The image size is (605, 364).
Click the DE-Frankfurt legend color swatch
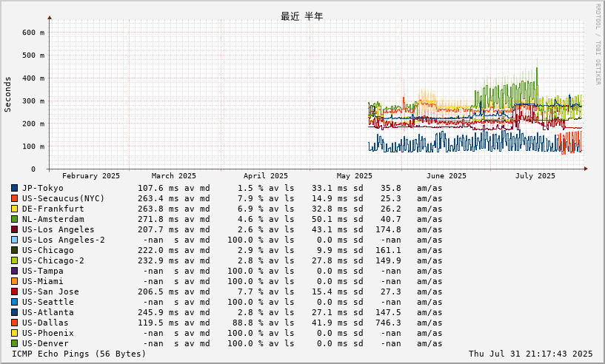point(14,209)
